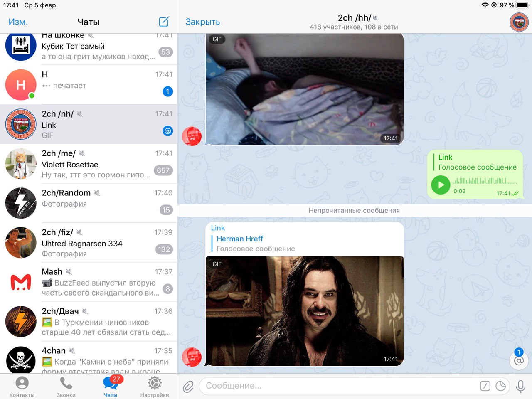Switch to the Чаты tab
Screen dimensions: 532x399
(111, 387)
